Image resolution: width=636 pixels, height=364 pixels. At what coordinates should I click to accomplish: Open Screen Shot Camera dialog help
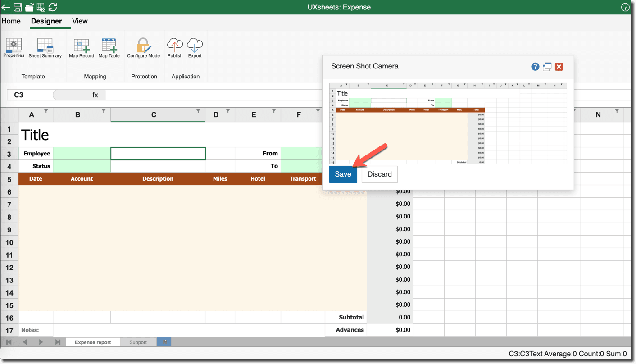coord(535,67)
